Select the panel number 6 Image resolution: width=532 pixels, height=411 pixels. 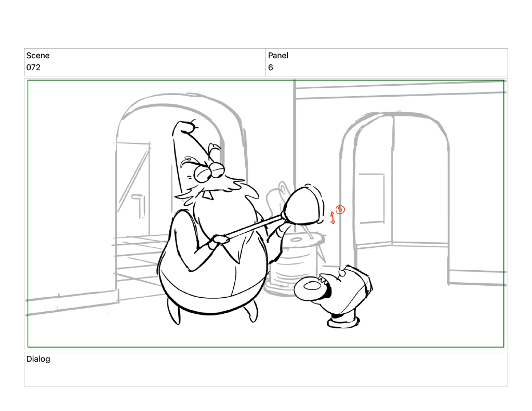pos(271,68)
